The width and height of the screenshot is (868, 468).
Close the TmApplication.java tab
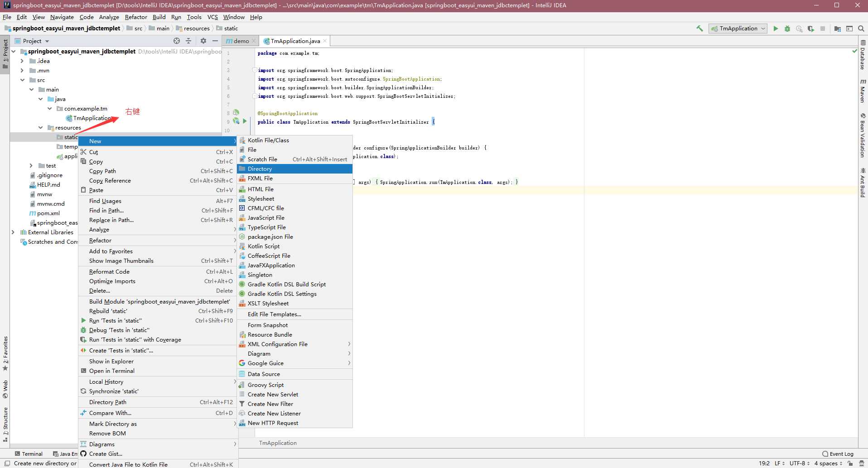(x=325, y=41)
